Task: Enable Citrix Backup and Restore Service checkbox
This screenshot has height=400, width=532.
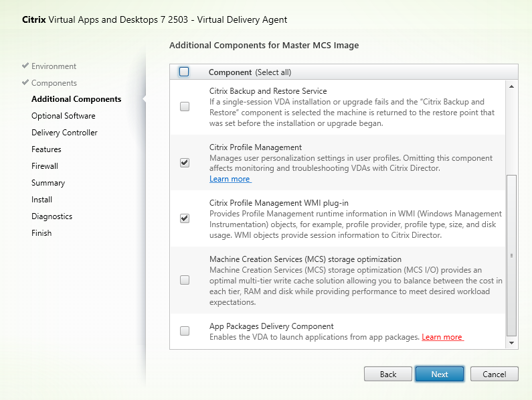Action: [185, 106]
